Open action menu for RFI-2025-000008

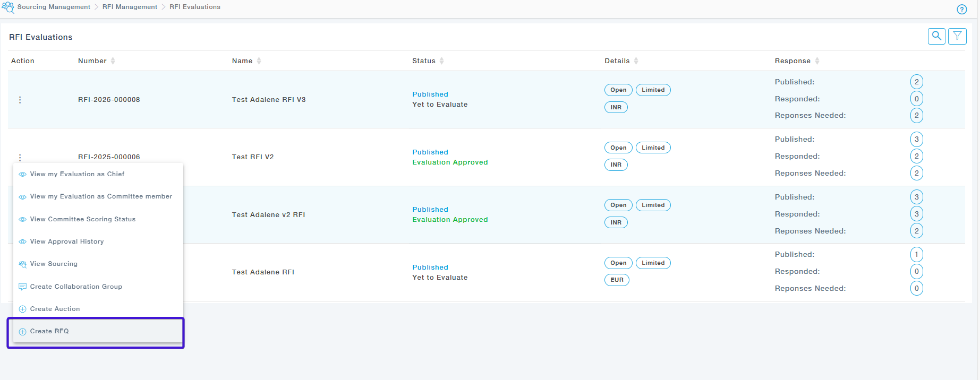[x=20, y=100]
